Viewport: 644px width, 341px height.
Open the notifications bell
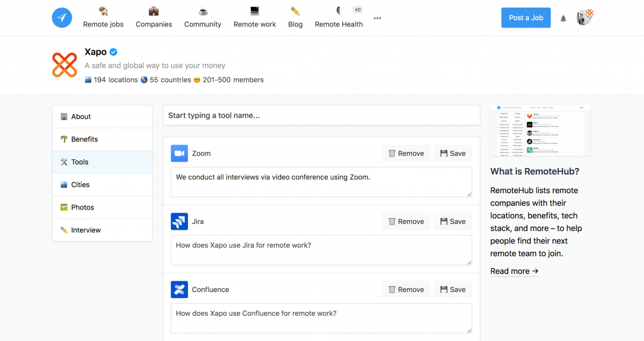pyautogui.click(x=563, y=18)
